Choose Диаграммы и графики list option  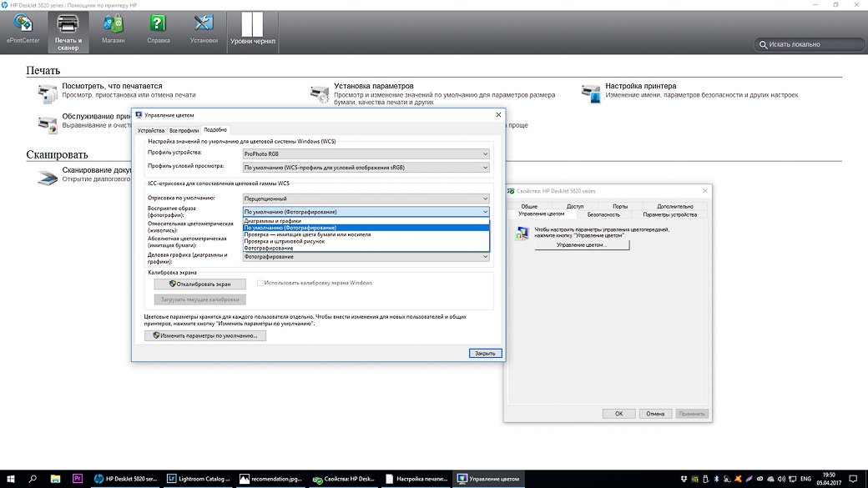[x=366, y=221]
